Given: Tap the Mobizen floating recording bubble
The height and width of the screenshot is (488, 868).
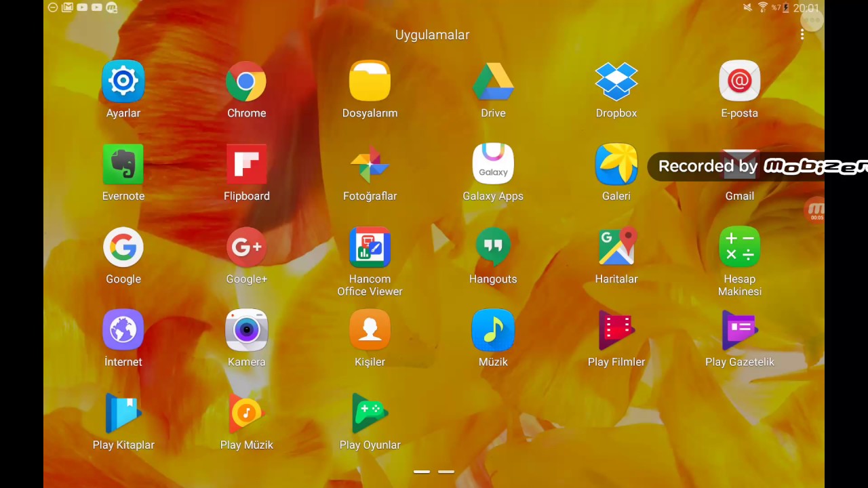Looking at the screenshot, I should pyautogui.click(x=815, y=210).
